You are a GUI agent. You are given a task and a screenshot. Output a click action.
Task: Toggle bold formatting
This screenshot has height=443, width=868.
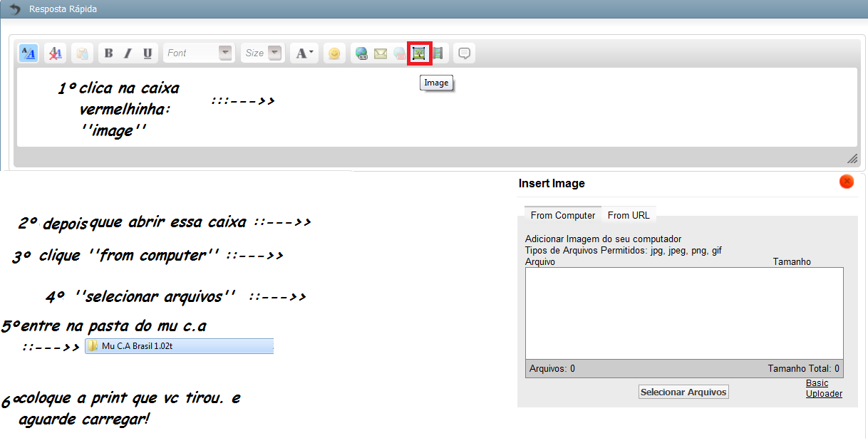(108, 53)
